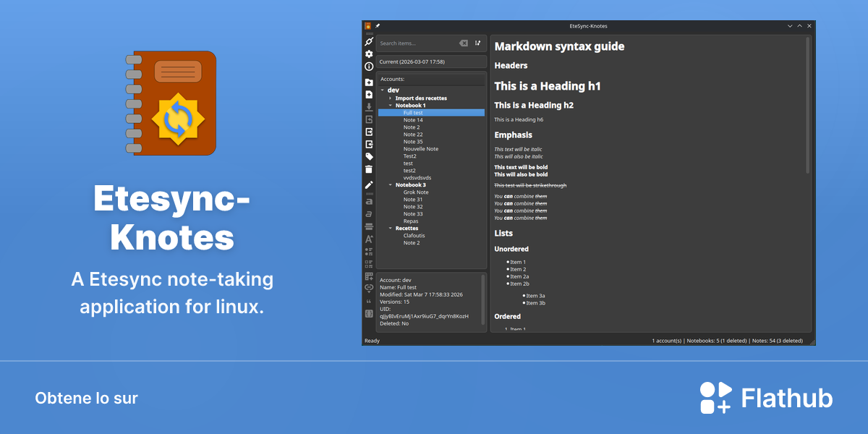Select Note 32 in Notebook 3
This screenshot has height=434, width=868.
click(413, 207)
